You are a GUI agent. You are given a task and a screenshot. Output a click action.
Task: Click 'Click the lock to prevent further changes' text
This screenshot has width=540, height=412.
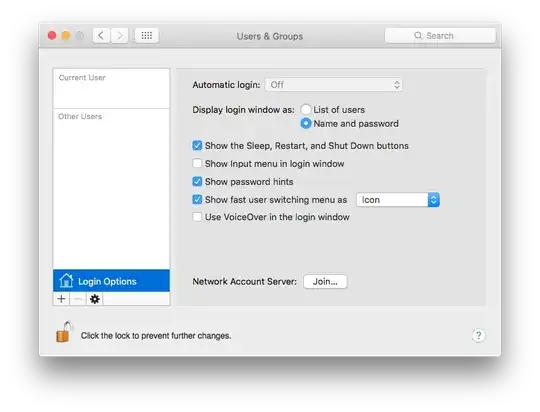click(156, 336)
